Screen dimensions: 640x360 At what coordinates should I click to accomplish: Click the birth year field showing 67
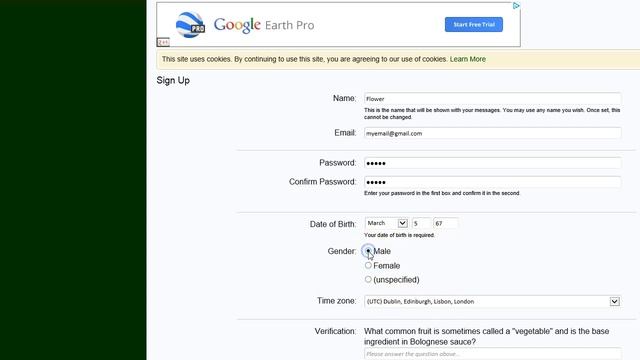point(445,223)
